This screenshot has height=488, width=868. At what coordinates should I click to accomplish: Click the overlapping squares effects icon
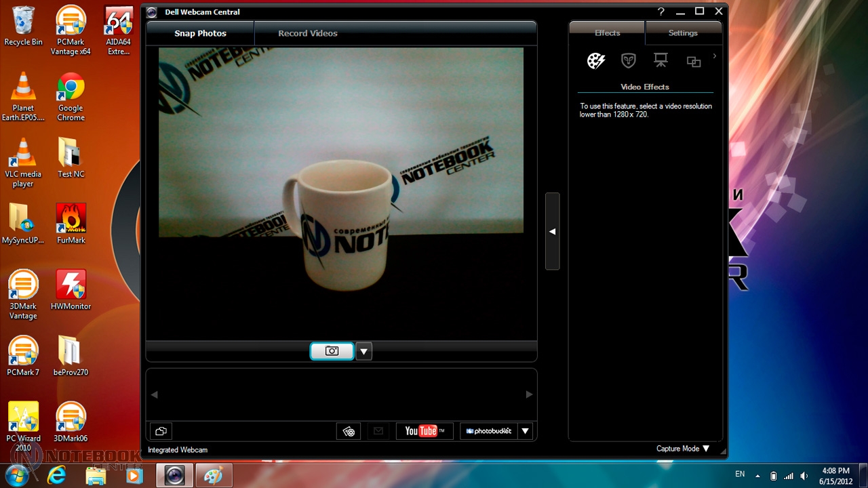pyautogui.click(x=693, y=62)
